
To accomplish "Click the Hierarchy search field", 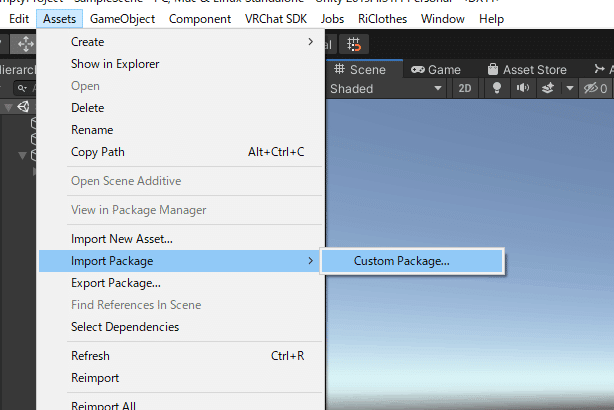I will [24, 89].
